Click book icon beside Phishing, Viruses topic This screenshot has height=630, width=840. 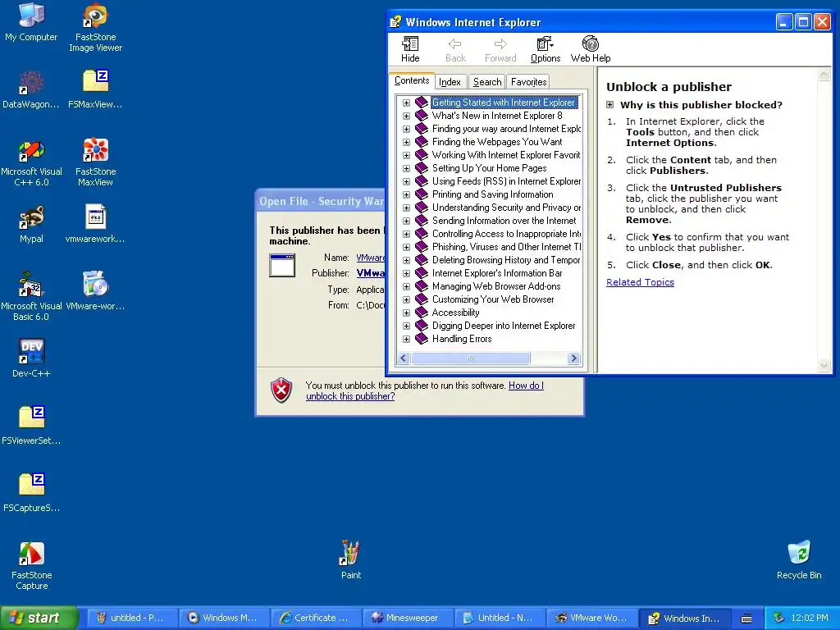(422, 247)
